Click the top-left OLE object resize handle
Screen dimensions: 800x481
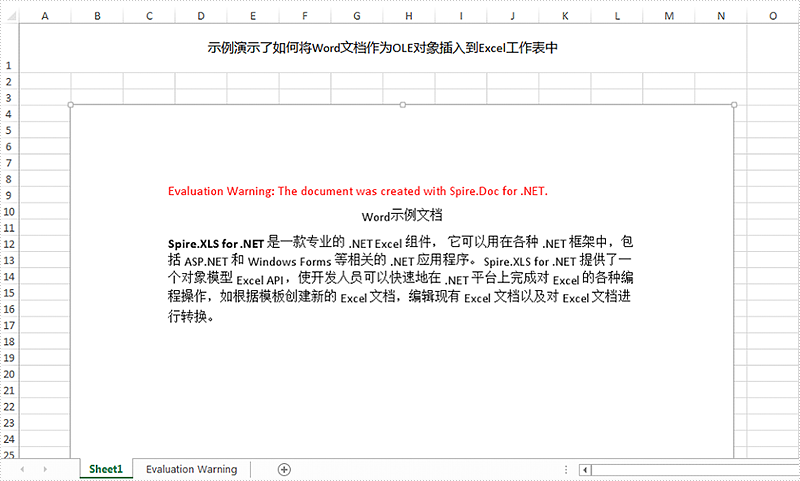pos(70,105)
